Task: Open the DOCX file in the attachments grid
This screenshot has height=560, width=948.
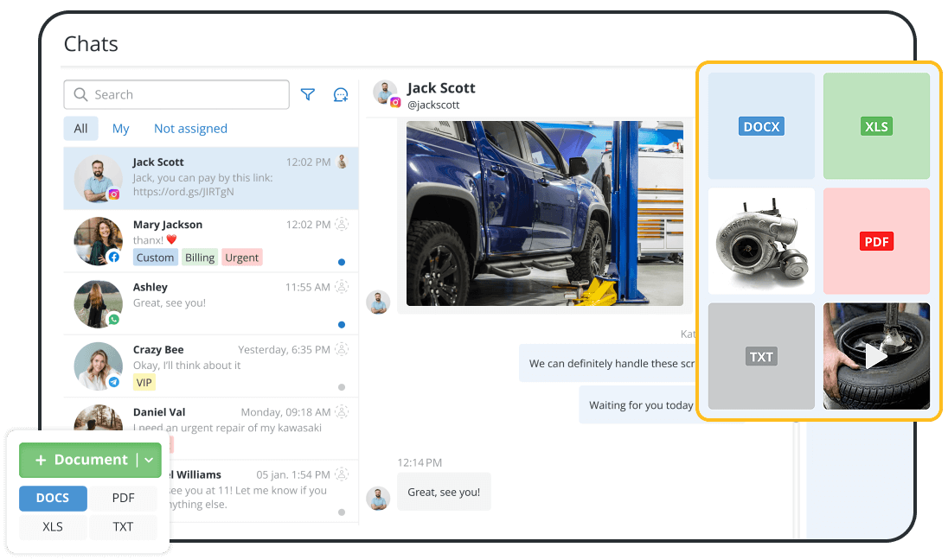Action: click(x=760, y=125)
